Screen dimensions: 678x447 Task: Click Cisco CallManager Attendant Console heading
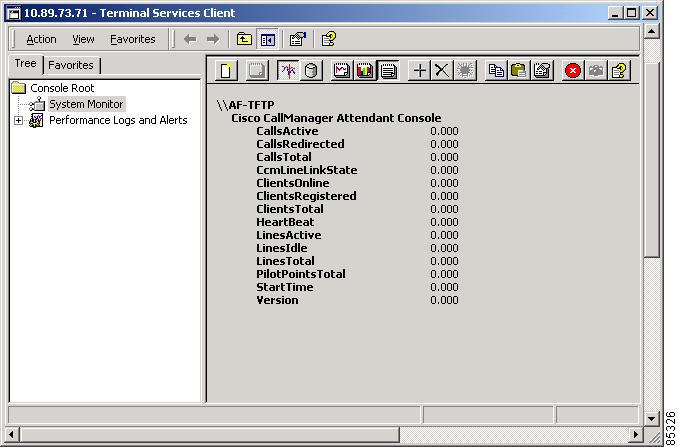(336, 118)
